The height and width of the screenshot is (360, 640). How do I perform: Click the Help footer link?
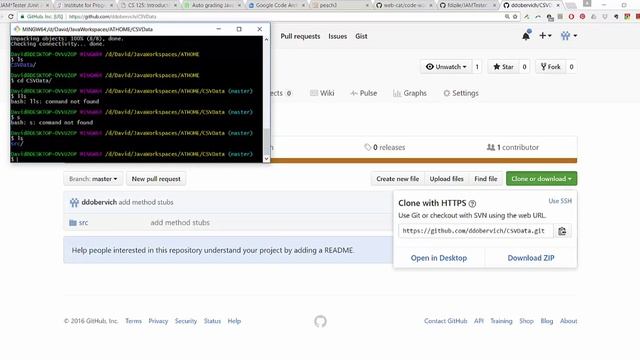point(234,321)
